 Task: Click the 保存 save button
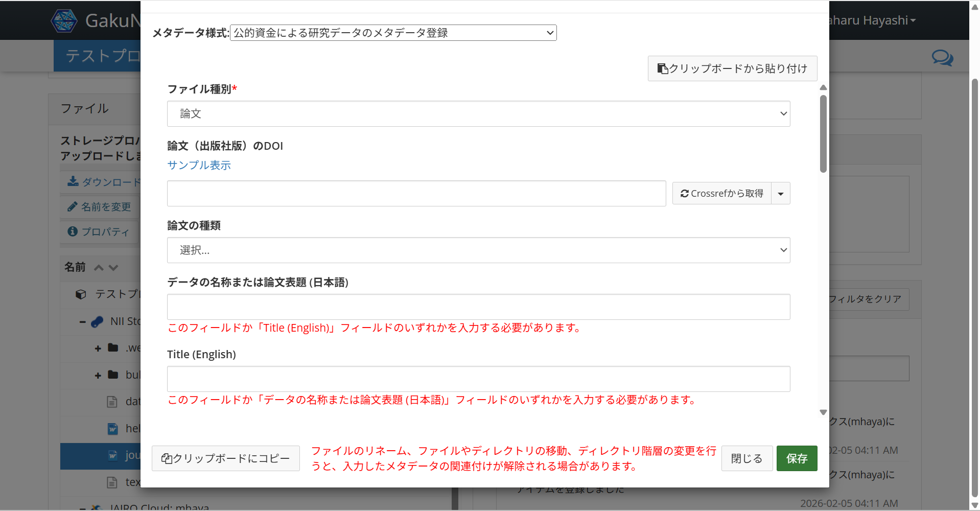coord(797,458)
